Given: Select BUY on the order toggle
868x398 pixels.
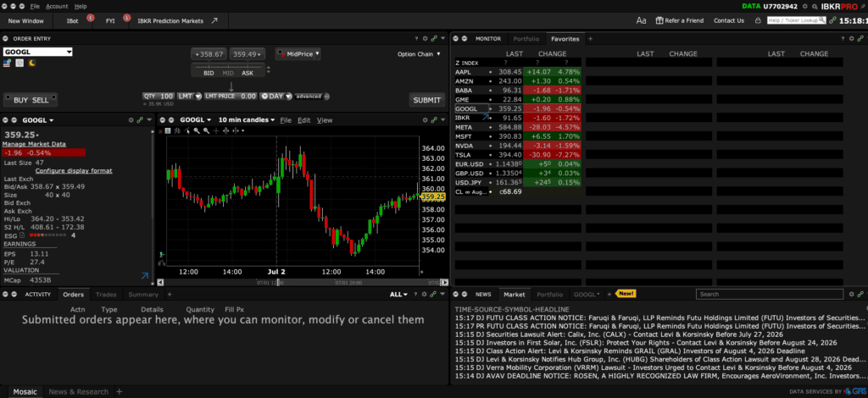Looking at the screenshot, I should tap(21, 100).
